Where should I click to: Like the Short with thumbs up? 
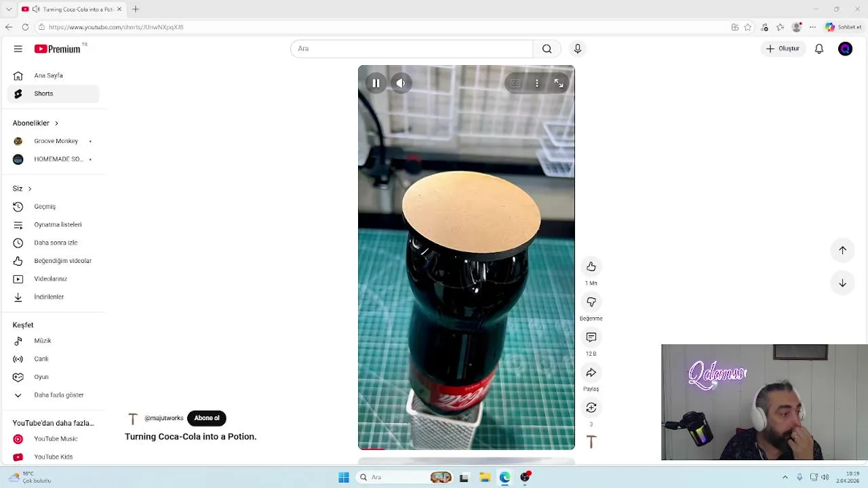pyautogui.click(x=591, y=266)
